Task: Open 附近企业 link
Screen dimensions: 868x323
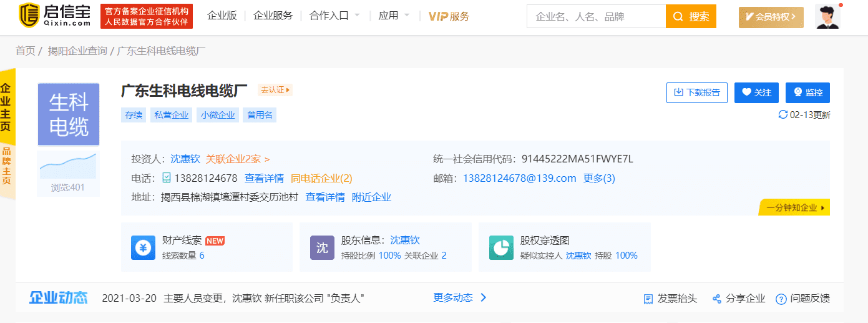Action: click(372, 197)
